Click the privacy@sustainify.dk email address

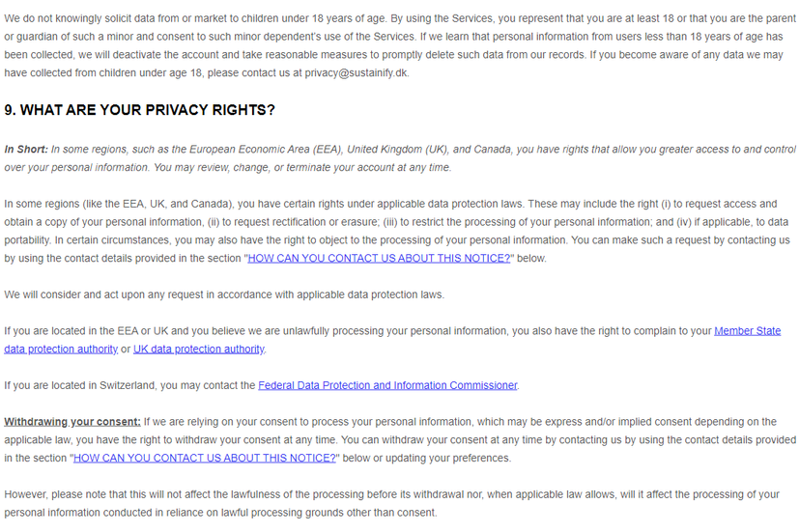357,72
